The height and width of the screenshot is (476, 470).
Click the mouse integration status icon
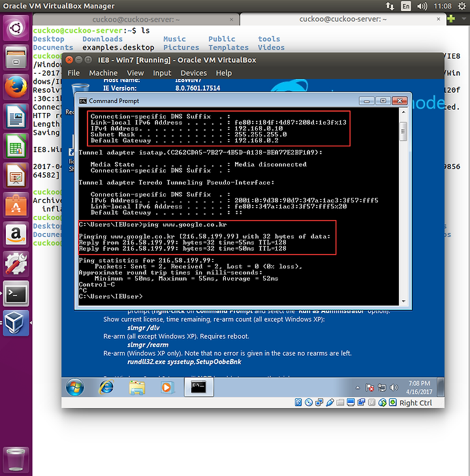click(383, 402)
